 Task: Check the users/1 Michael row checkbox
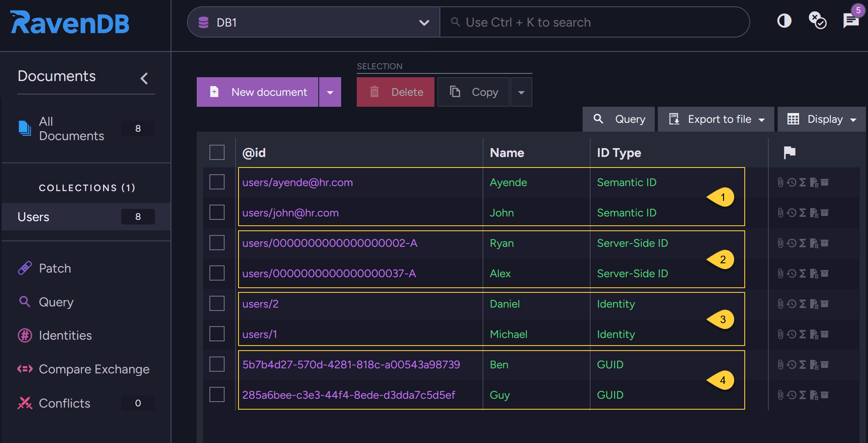click(x=217, y=334)
